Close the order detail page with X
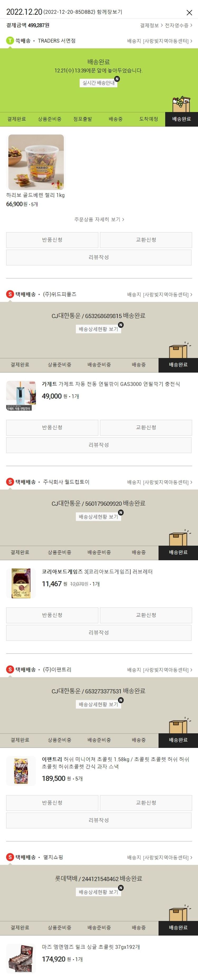This screenshot has width=198, height=980. [189, 13]
